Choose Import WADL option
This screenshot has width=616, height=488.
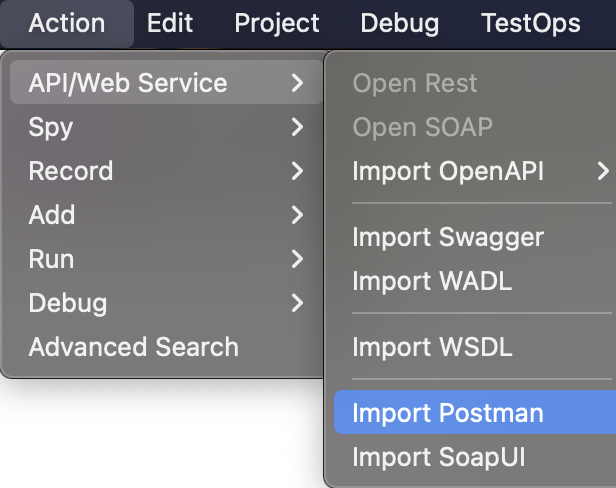point(432,281)
